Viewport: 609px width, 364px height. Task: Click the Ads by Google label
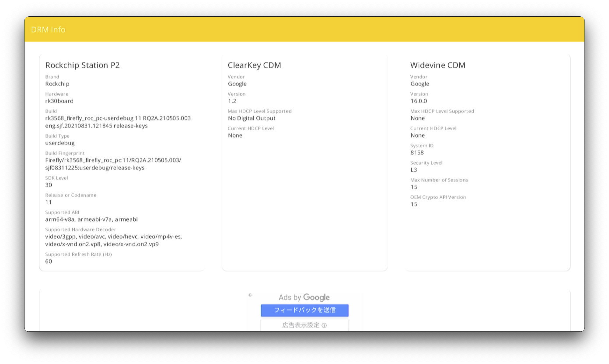(x=304, y=297)
